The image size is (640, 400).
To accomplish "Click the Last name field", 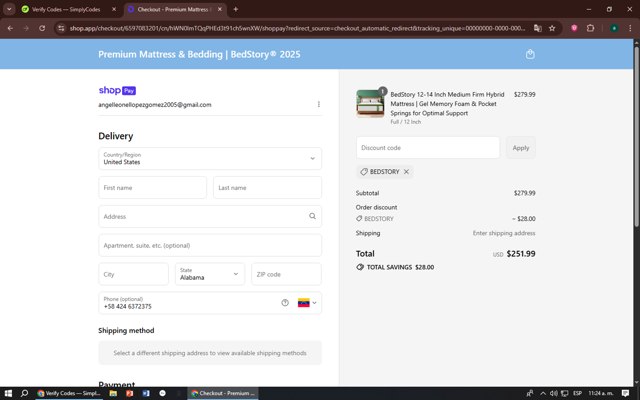I will (x=267, y=188).
